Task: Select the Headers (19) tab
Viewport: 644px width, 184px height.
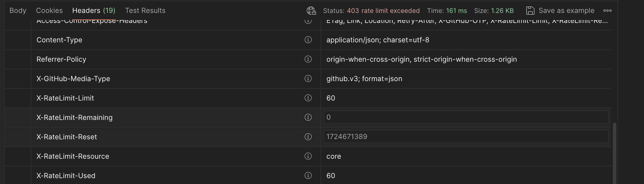Action: coord(94,11)
